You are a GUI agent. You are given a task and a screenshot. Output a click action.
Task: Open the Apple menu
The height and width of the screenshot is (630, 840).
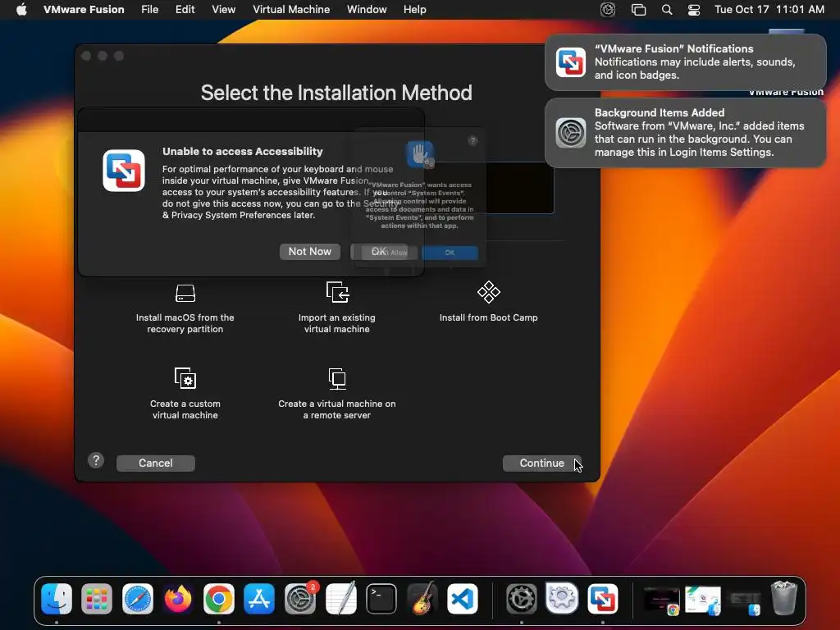[x=21, y=10]
